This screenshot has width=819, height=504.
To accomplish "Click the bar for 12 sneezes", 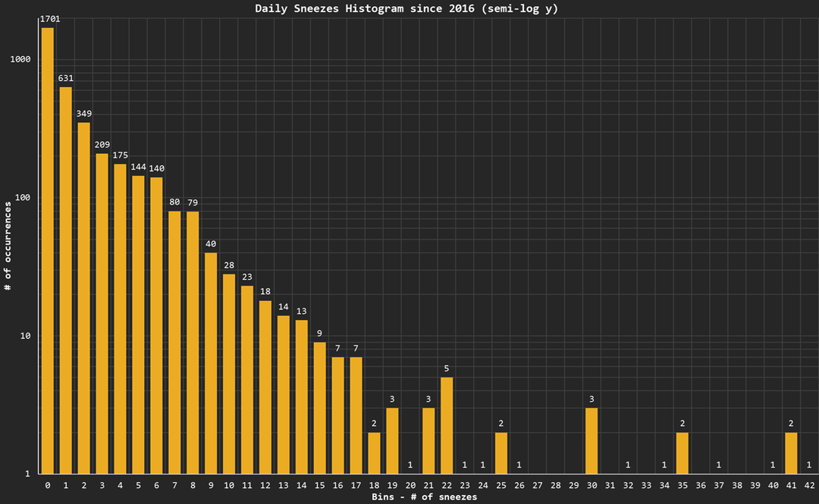I will pos(265,387).
